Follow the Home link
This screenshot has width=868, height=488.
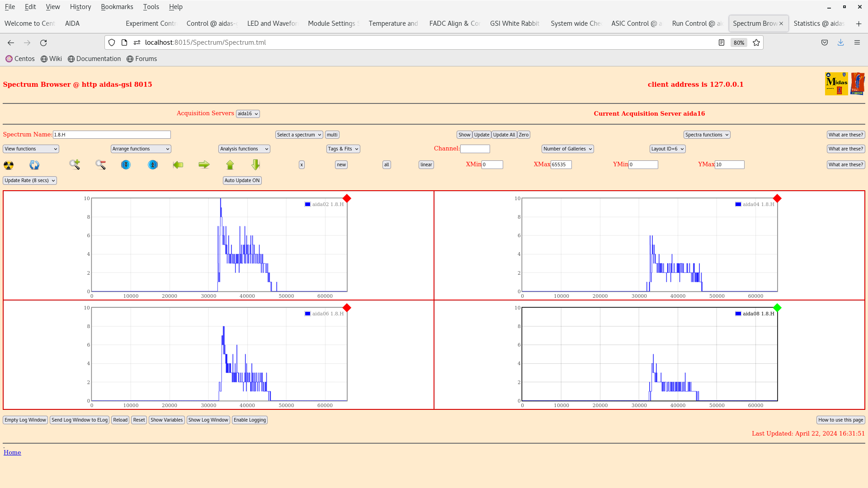pos(12,452)
